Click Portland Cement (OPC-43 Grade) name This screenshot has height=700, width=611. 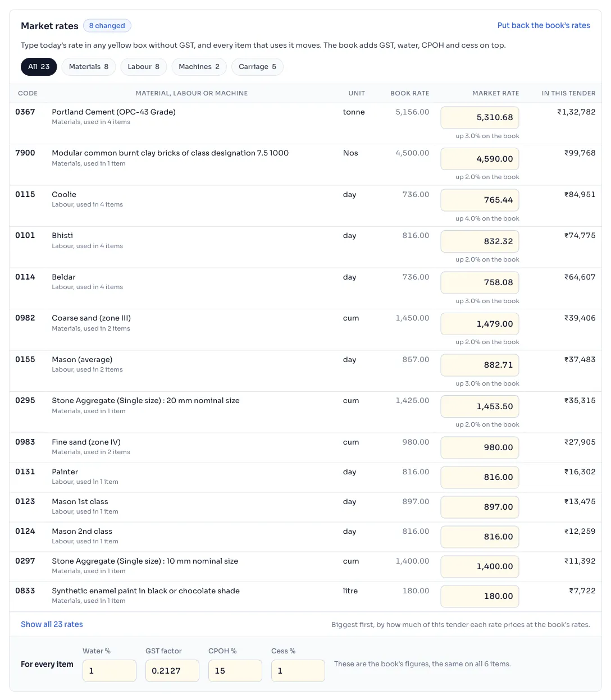[114, 112]
